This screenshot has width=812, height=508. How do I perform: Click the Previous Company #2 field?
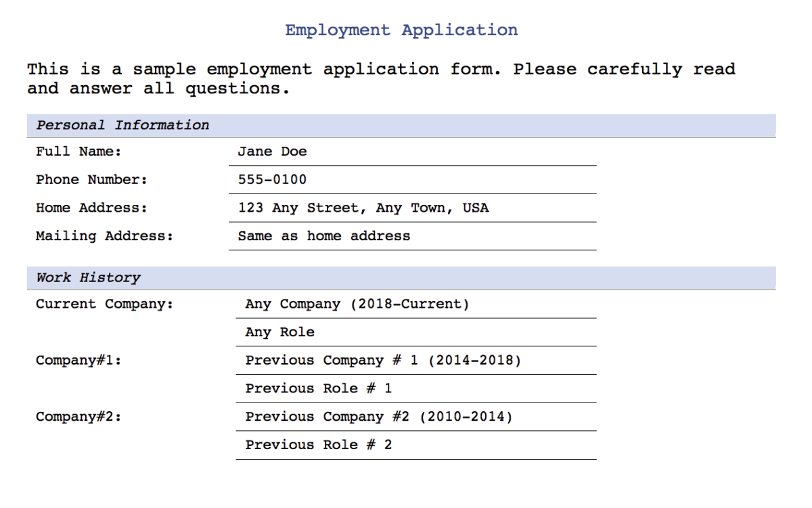[416, 417]
